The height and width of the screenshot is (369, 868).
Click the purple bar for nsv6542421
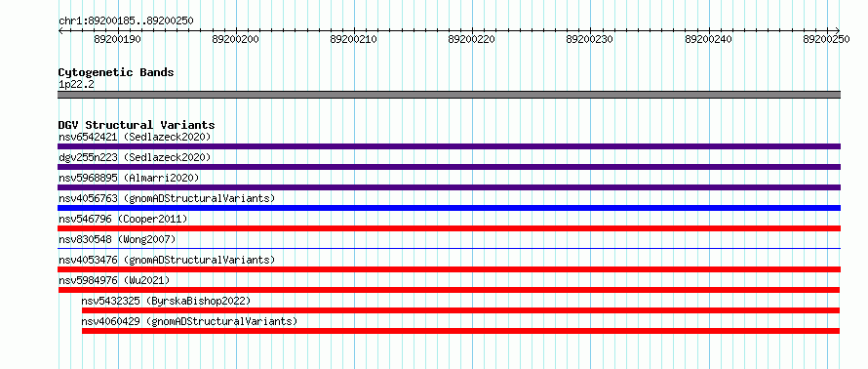point(449,146)
